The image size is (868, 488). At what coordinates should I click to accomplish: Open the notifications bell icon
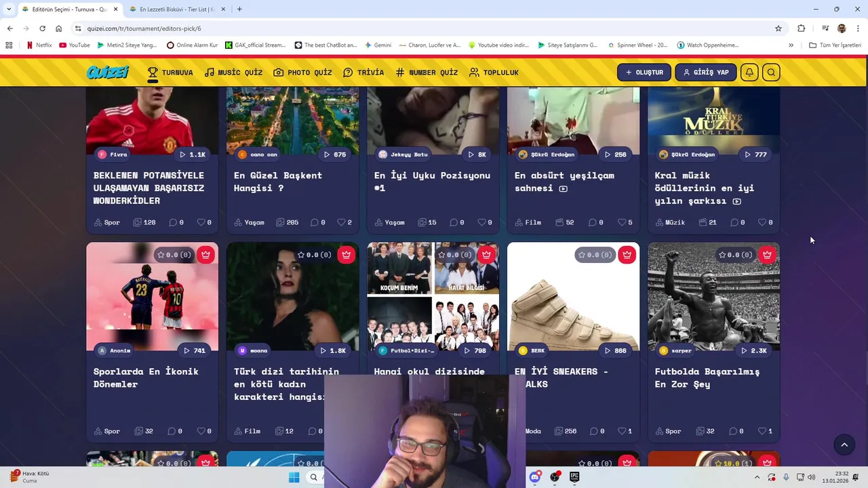[x=749, y=73]
